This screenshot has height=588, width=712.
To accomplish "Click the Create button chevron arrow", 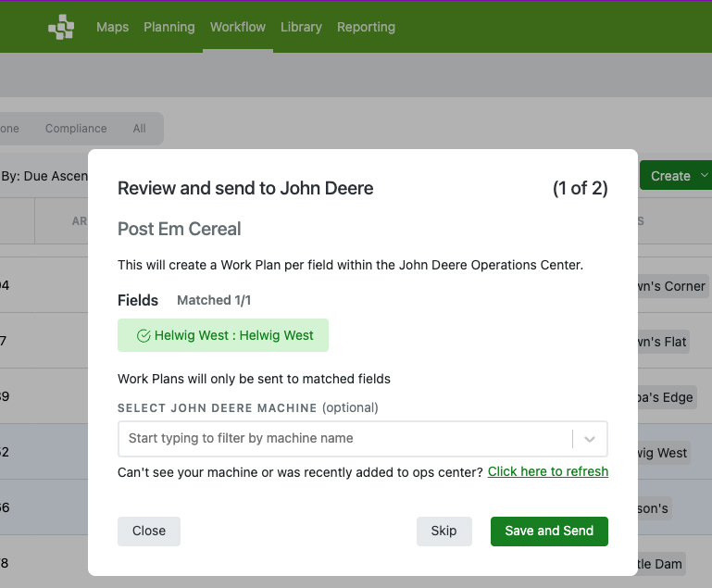I will click(x=704, y=175).
